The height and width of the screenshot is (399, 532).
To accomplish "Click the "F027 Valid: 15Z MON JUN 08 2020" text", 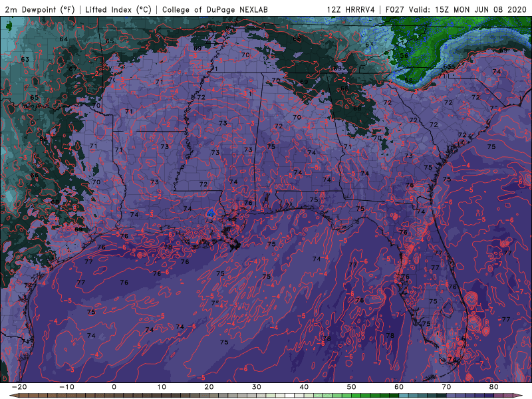I will pyautogui.click(x=456, y=9).
